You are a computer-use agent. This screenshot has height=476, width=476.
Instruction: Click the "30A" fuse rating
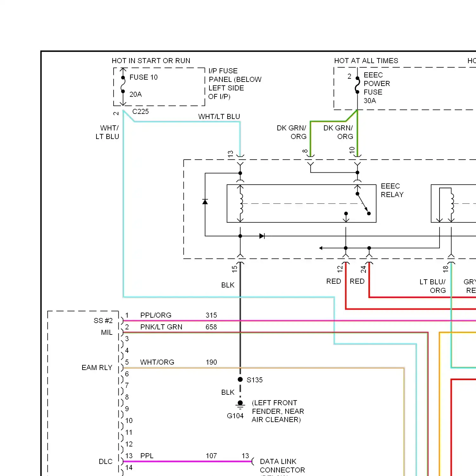[370, 101]
